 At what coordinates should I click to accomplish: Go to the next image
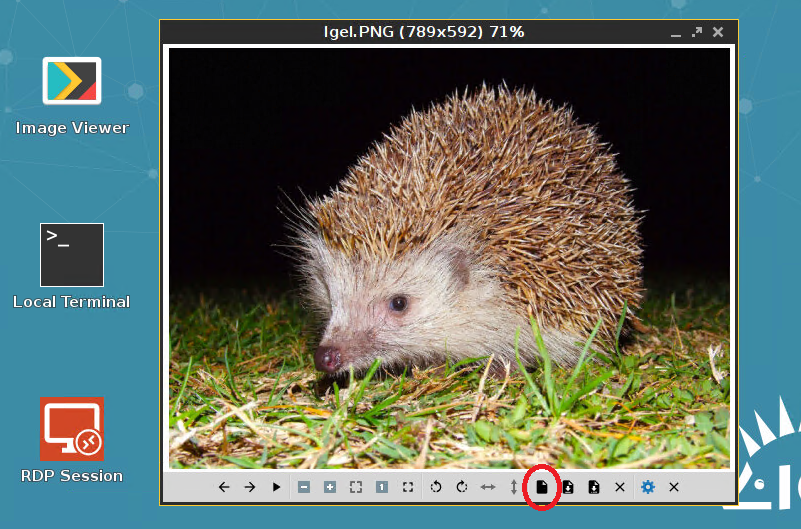pyautogui.click(x=250, y=487)
